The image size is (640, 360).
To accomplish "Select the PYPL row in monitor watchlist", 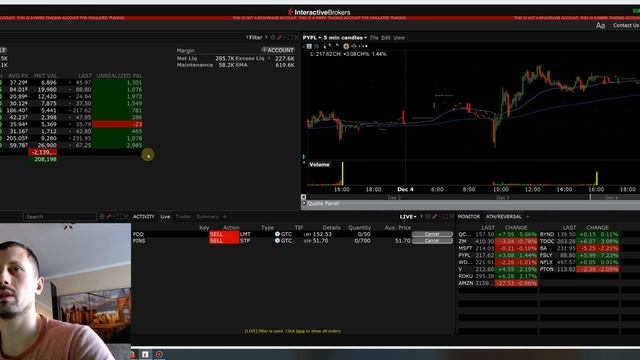I will coord(498,255).
